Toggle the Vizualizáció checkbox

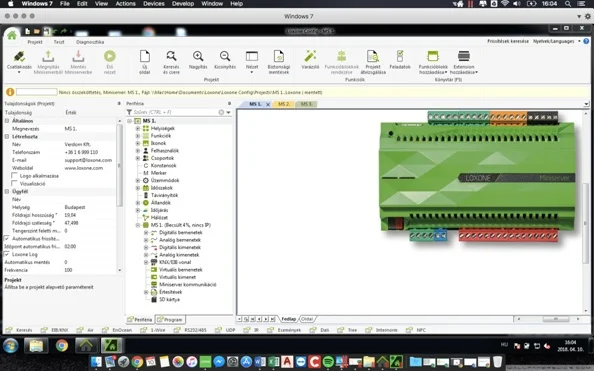point(14,184)
